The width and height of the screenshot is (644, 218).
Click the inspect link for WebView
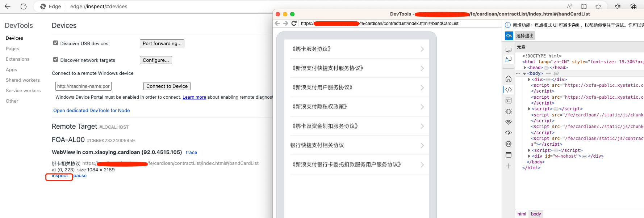pos(60,176)
